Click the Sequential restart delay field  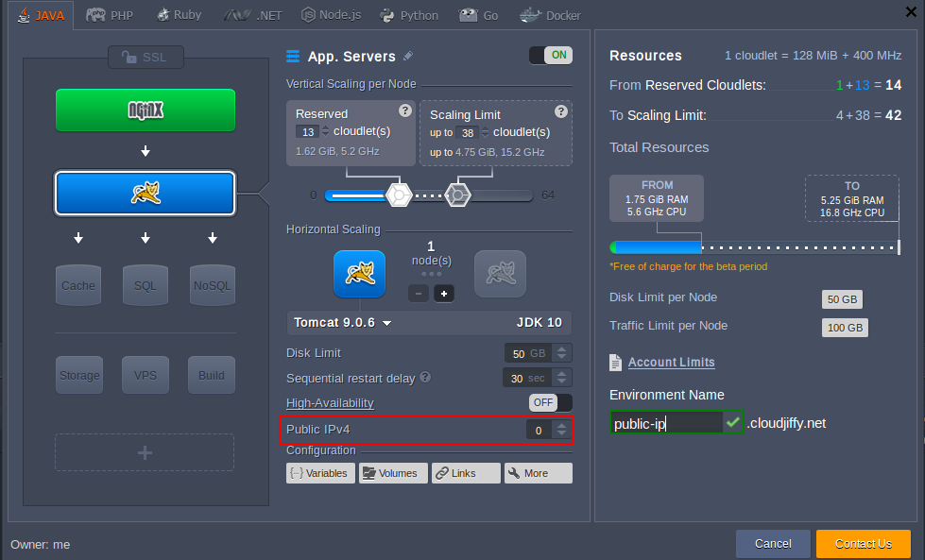coord(527,378)
